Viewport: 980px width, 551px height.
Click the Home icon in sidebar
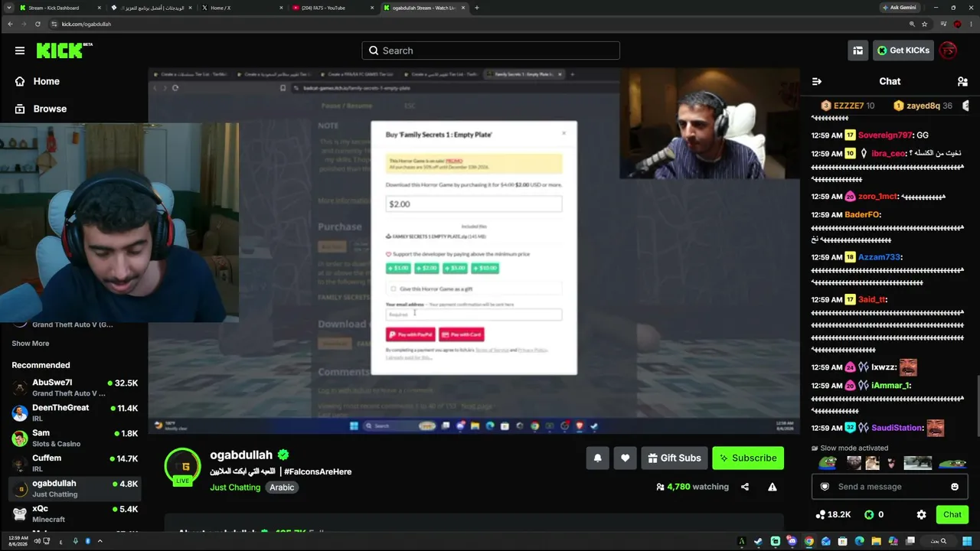click(x=20, y=81)
